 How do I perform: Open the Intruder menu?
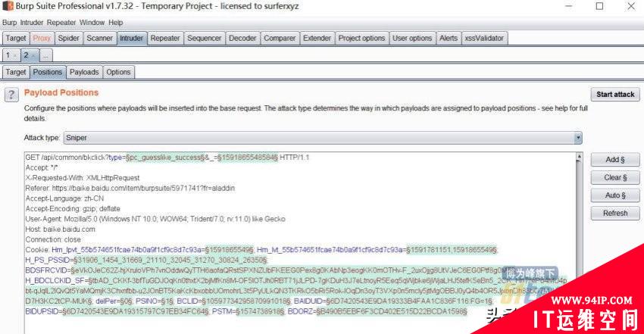point(32,23)
